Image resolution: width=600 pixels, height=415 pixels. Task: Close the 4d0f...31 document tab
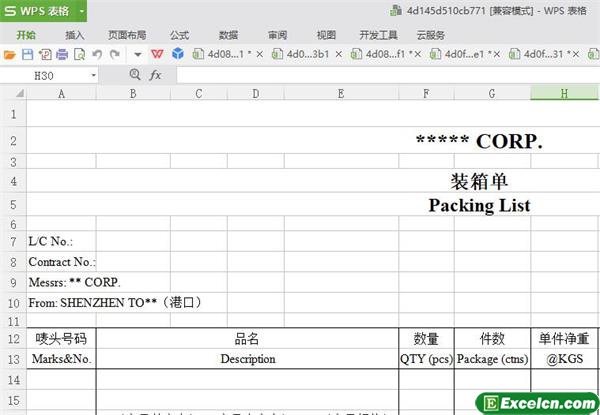[576, 54]
